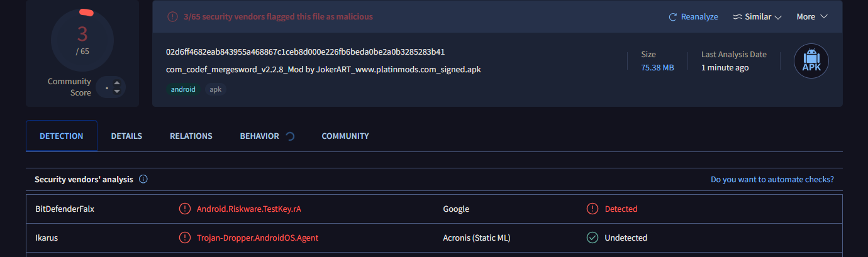Click the alert icon beside Google Detected

(x=592, y=209)
